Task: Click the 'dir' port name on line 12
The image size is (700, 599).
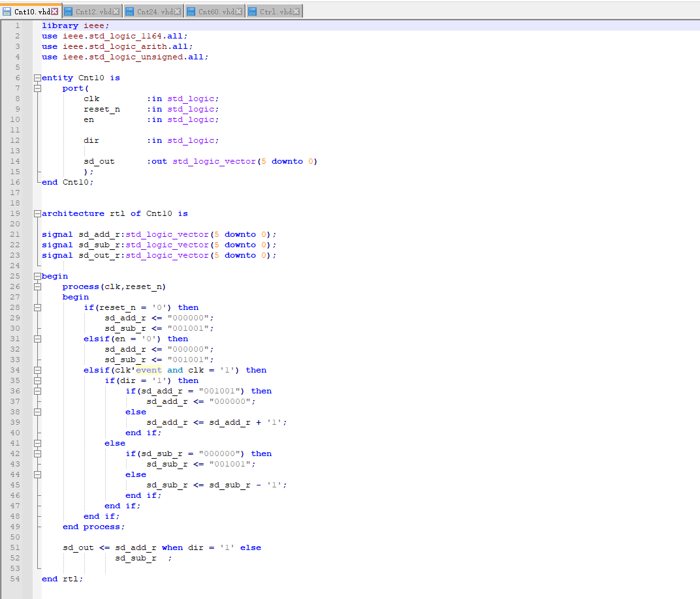Action: [91, 140]
